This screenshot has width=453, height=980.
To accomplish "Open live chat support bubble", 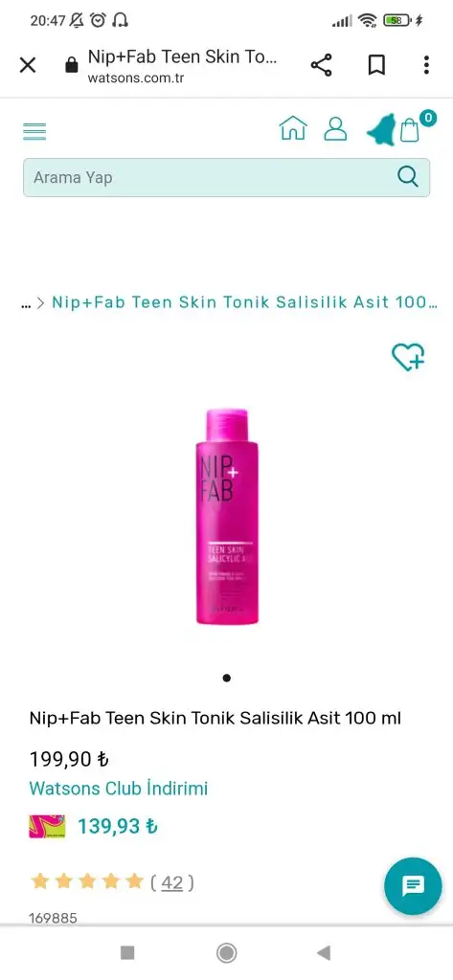I will point(413,885).
